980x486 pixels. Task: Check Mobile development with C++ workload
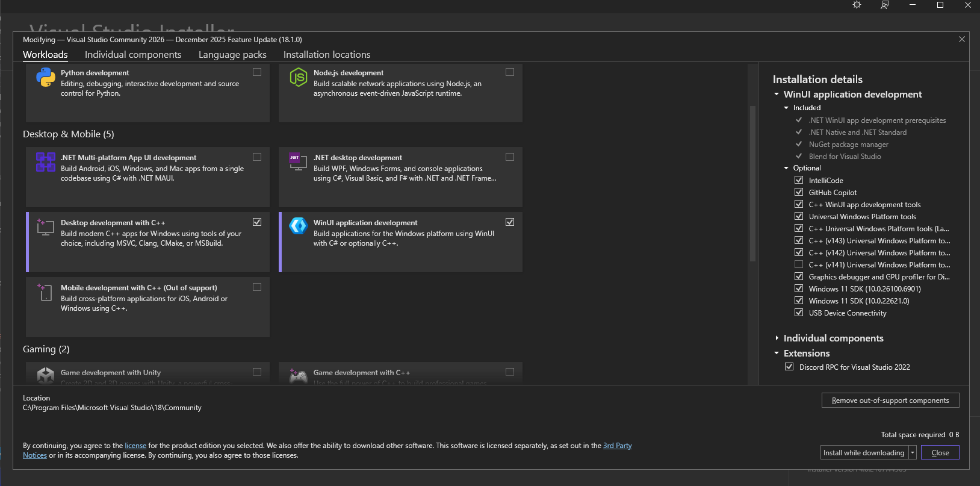[x=257, y=287]
